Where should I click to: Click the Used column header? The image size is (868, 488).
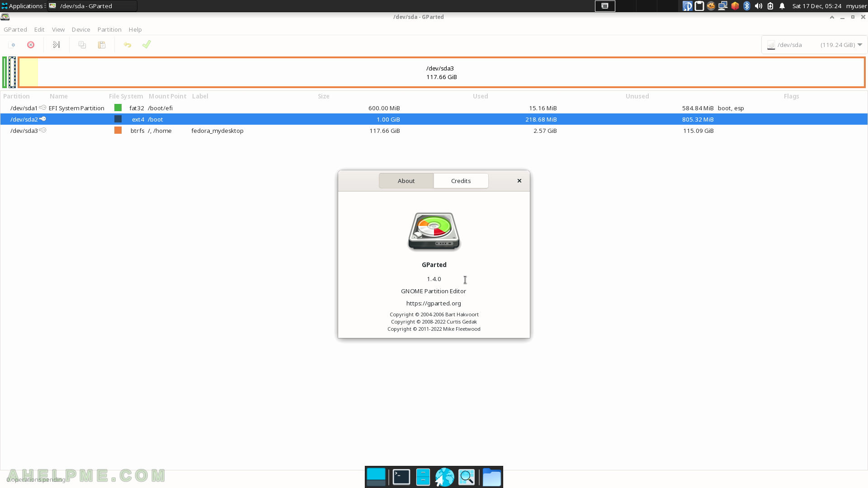click(480, 96)
